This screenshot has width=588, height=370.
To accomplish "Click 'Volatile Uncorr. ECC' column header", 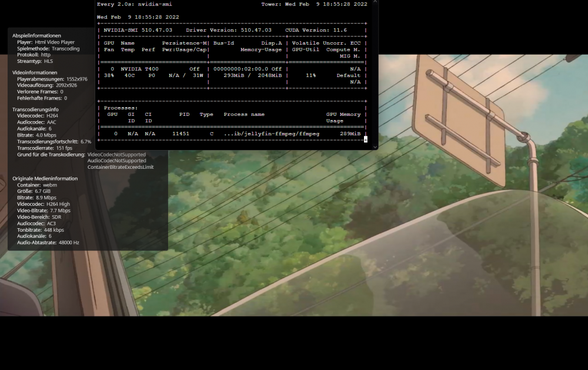I will (326, 43).
